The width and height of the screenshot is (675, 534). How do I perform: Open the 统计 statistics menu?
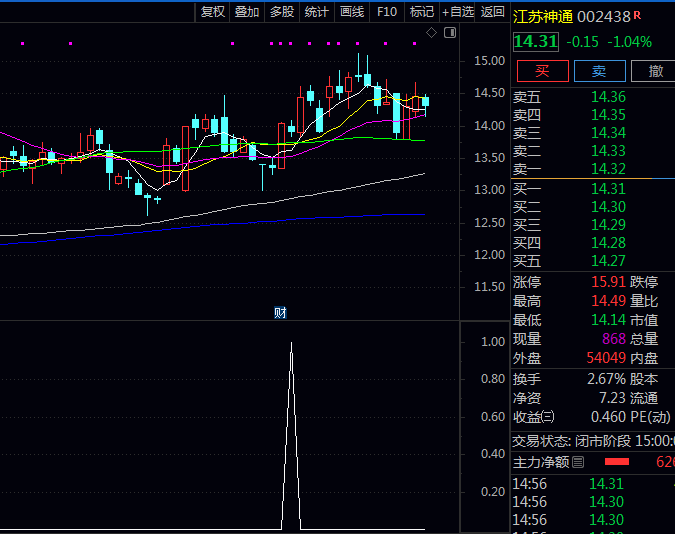click(317, 12)
